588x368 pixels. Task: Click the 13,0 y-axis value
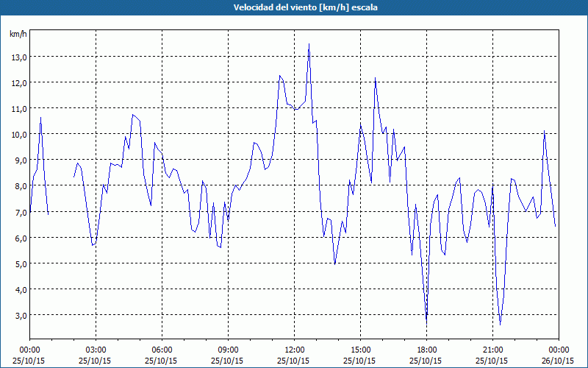(x=19, y=57)
